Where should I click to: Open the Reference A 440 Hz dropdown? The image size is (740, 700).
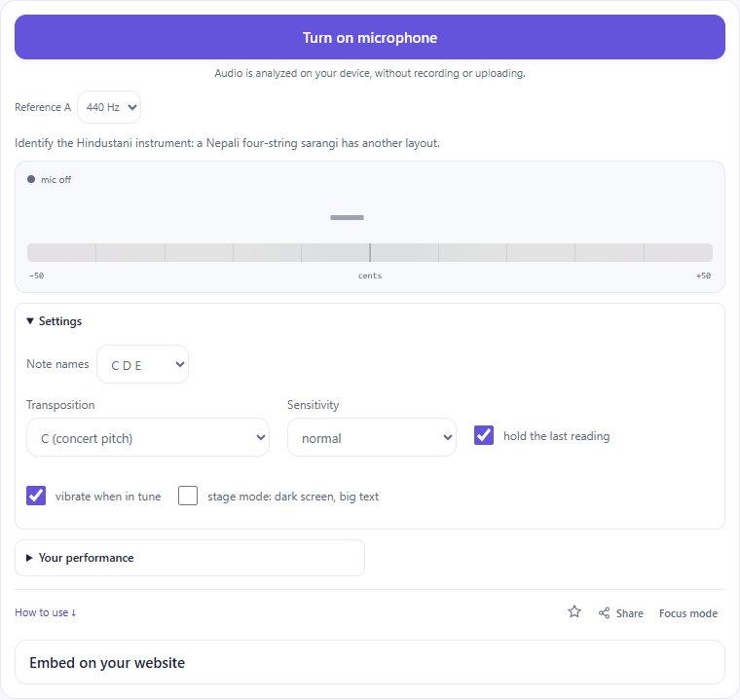(109, 107)
